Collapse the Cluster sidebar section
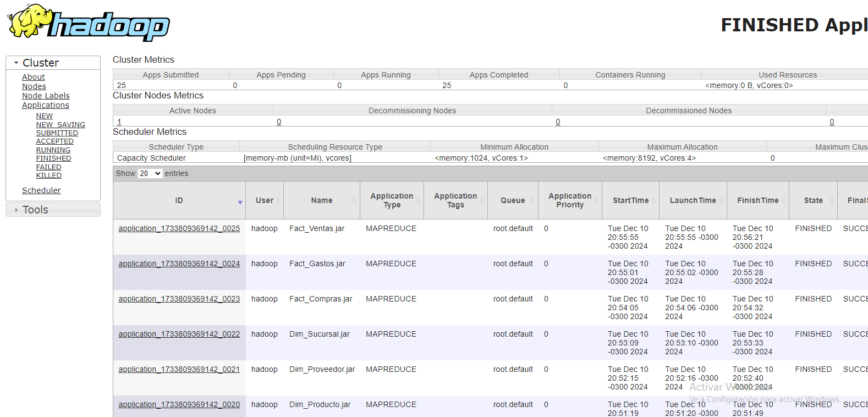 (x=53, y=63)
